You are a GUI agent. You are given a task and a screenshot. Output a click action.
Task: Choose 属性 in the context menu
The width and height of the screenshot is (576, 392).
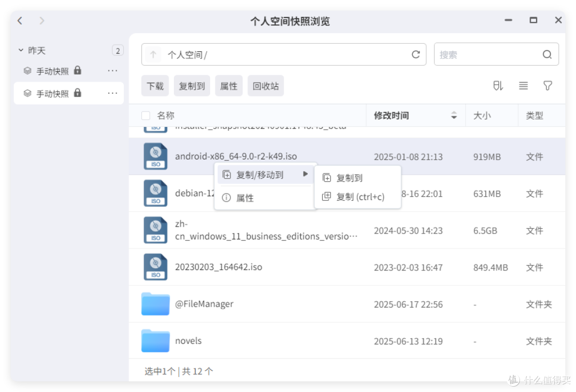click(x=265, y=198)
